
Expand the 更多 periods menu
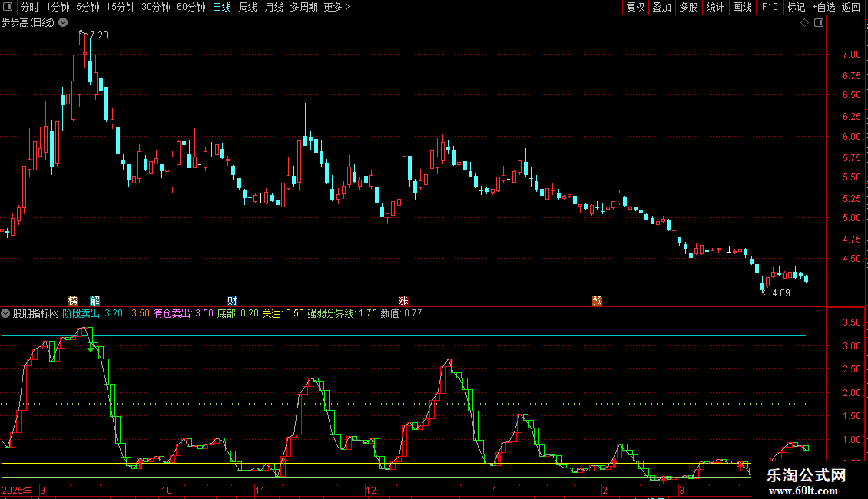click(x=336, y=8)
